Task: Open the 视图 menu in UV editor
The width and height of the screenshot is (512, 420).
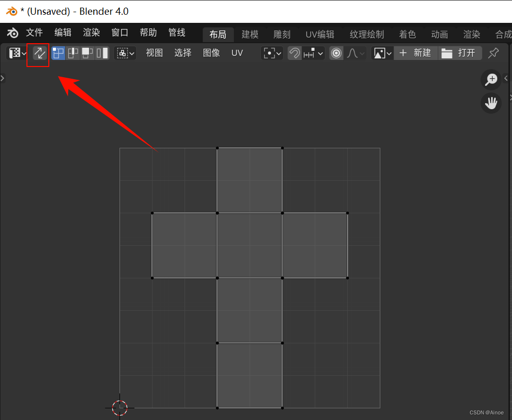Action: 155,53
